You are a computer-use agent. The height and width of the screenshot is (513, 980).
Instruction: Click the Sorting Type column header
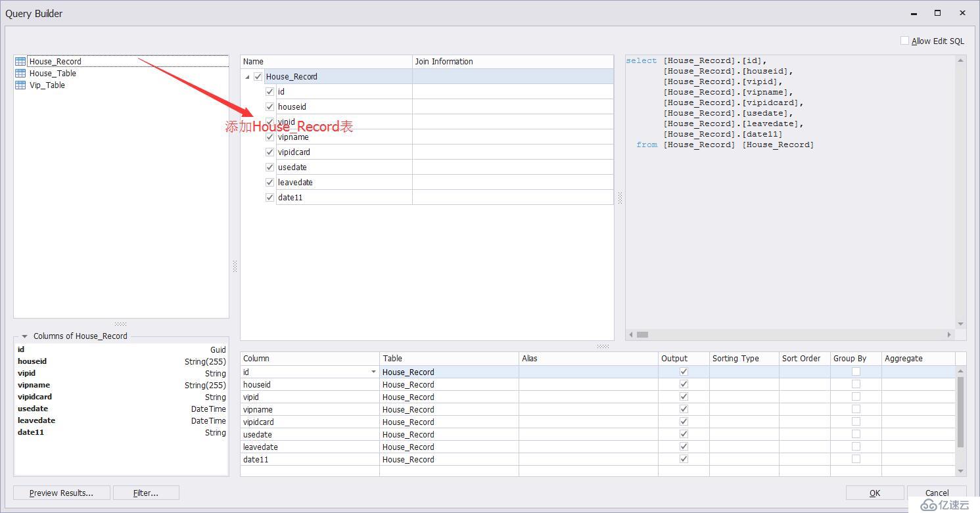(x=744, y=359)
